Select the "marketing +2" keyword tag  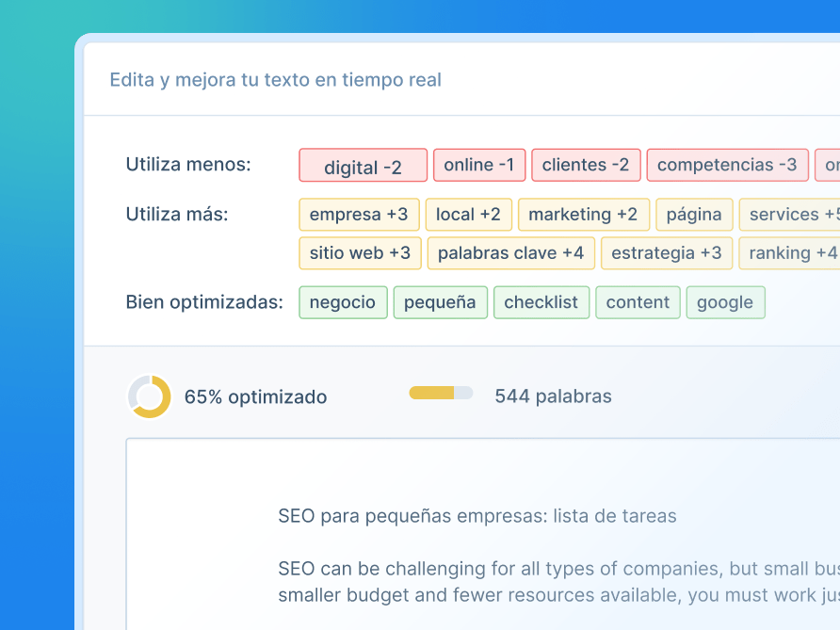tap(583, 214)
